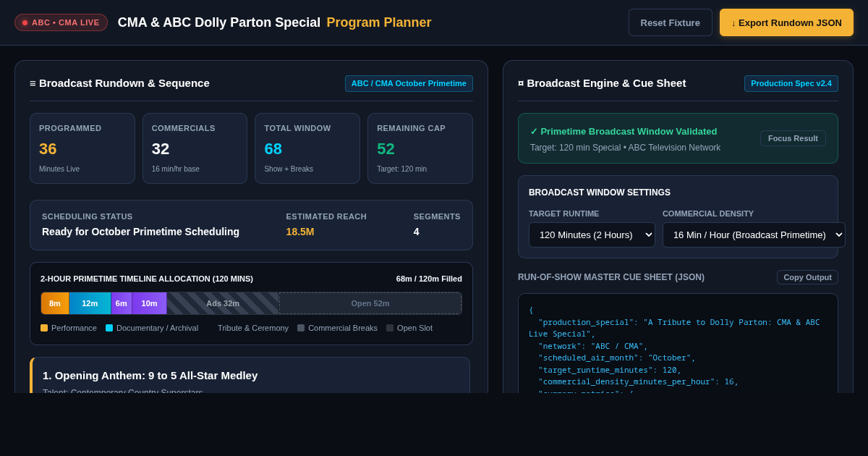Open the Opening Anthem 9 to 5 segment
The height and width of the screenshot is (456, 868).
click(x=250, y=376)
